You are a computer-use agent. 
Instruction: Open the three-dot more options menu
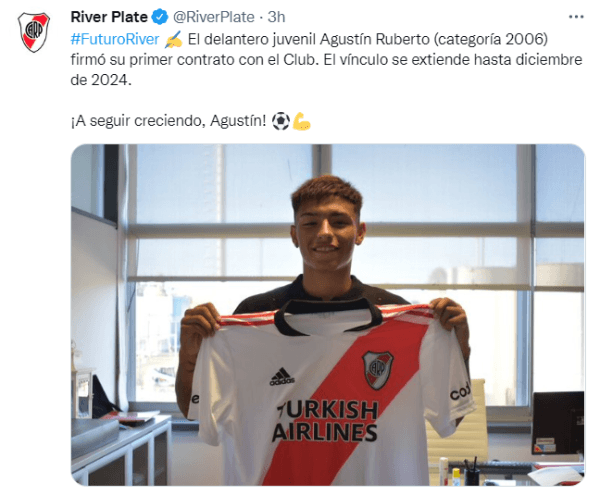576,17
